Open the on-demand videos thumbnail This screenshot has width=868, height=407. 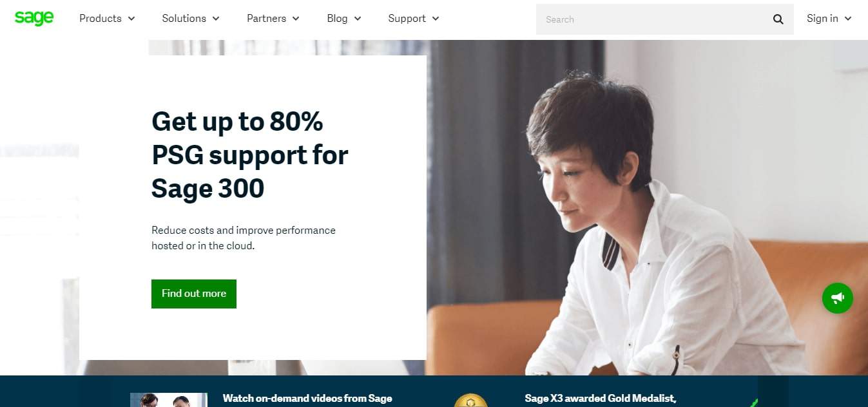[169, 400]
